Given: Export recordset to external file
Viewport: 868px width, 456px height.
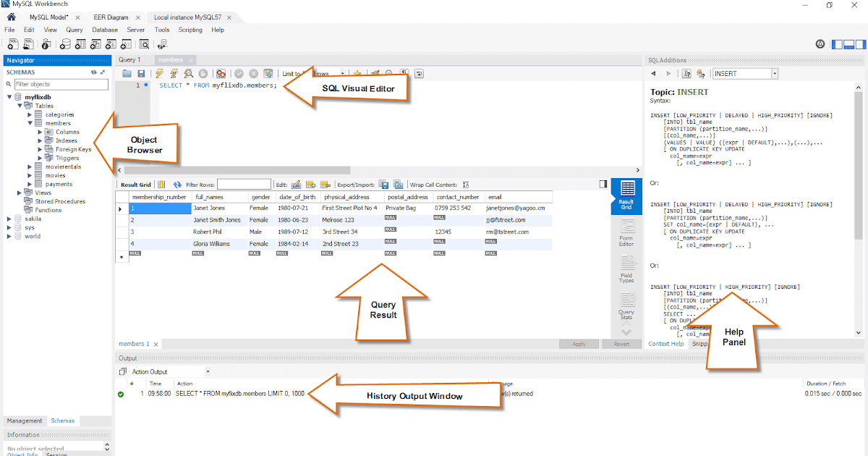Looking at the screenshot, I should (x=383, y=185).
